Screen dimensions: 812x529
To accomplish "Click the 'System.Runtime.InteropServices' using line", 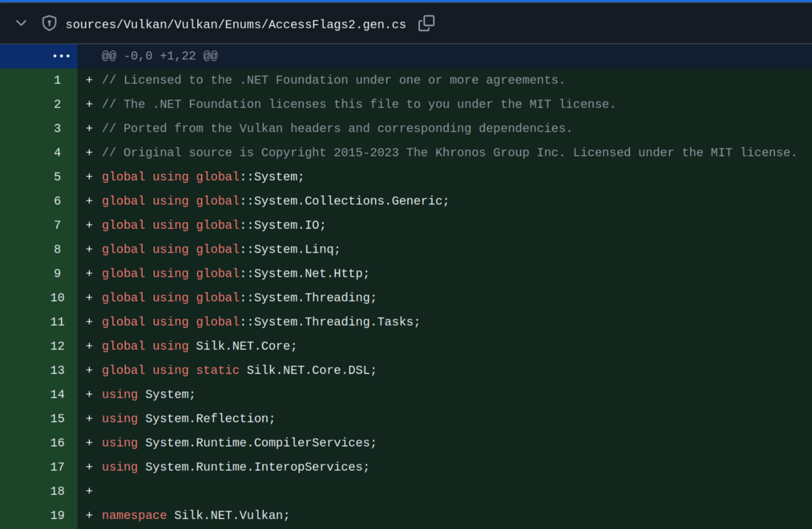I will [235, 467].
